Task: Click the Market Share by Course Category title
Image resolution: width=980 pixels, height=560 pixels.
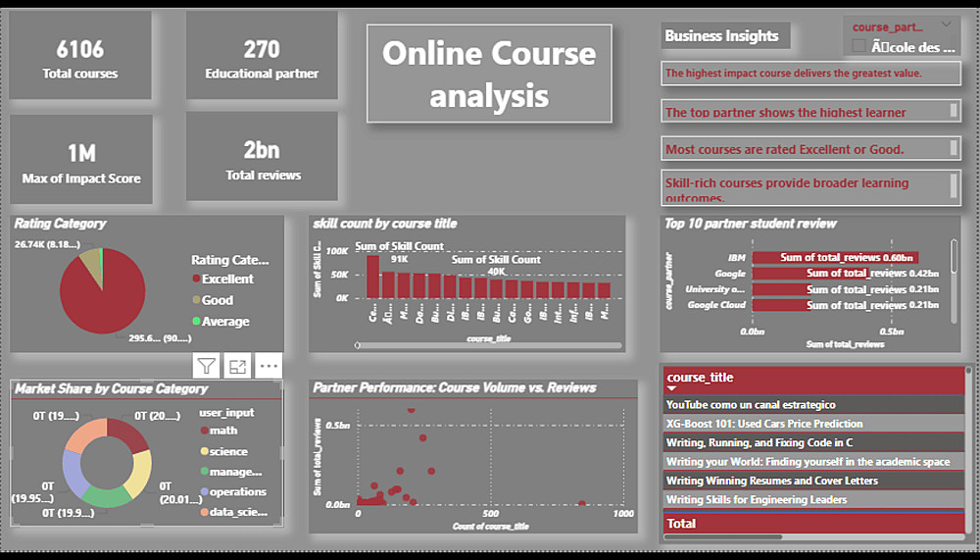Action: pyautogui.click(x=112, y=388)
